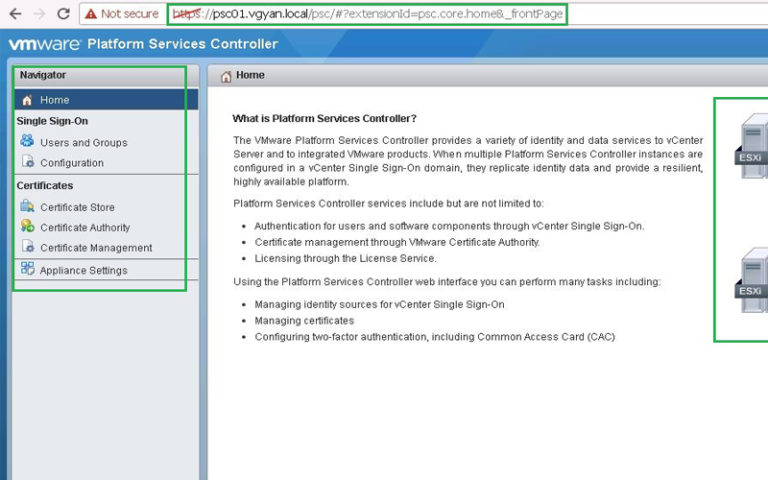The image size is (768, 480).
Task: Click the Navigator panel header
Action: pos(43,75)
